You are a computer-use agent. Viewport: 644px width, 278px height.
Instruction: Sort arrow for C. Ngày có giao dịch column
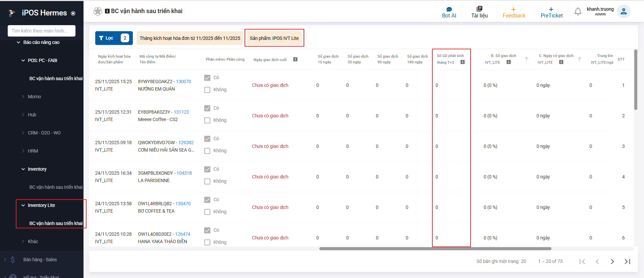(x=579, y=59)
